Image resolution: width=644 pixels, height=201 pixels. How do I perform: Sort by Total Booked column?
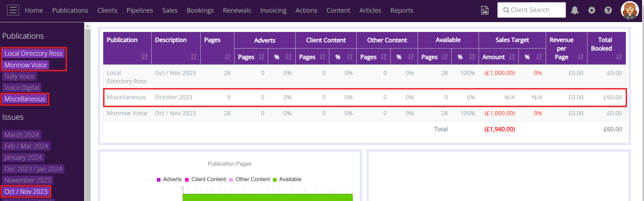pos(619,57)
